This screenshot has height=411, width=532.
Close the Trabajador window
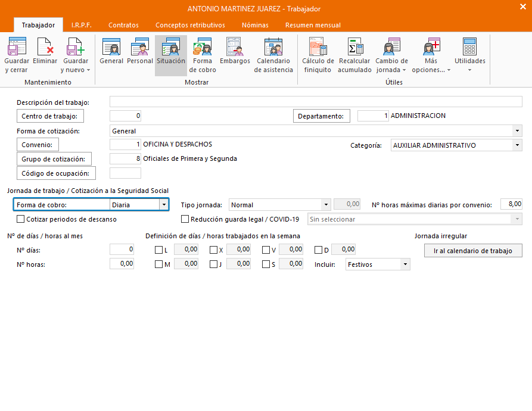coord(523,7)
